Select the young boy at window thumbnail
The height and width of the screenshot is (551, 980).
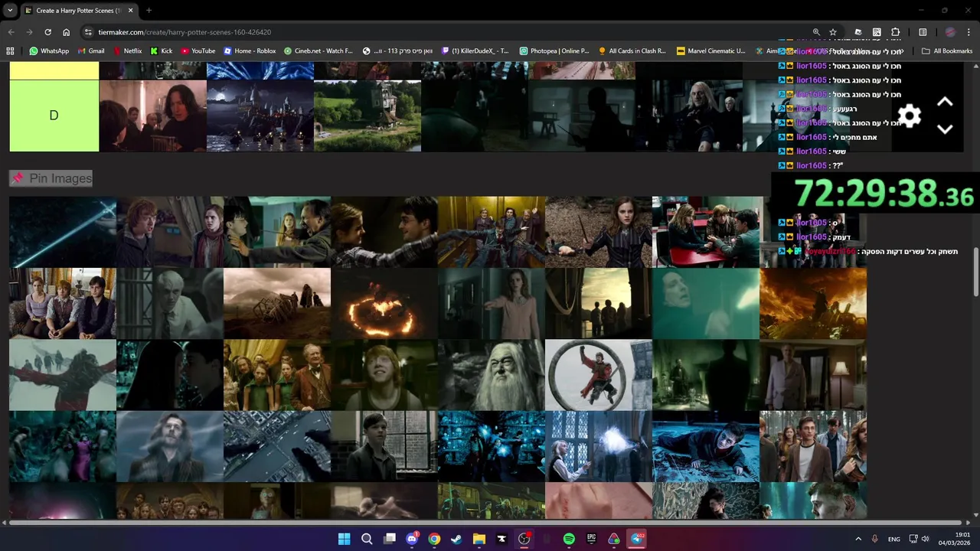[x=384, y=447]
